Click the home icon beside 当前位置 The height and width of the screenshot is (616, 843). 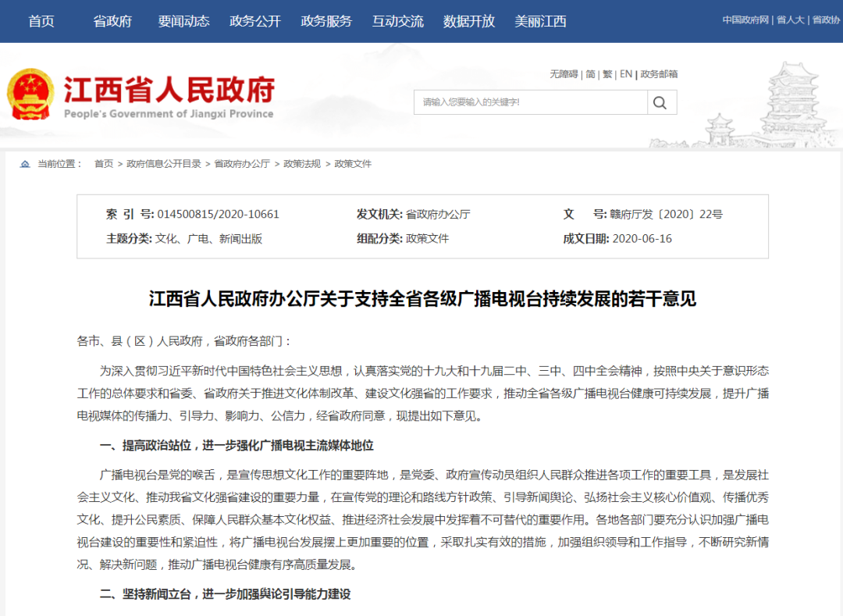[25, 164]
